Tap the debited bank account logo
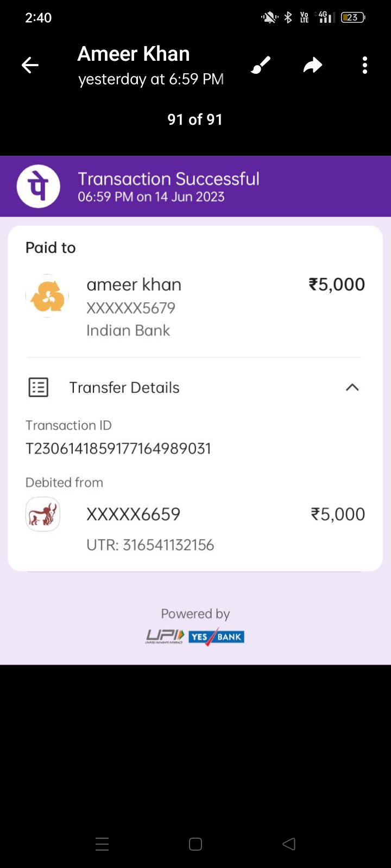 click(x=43, y=514)
